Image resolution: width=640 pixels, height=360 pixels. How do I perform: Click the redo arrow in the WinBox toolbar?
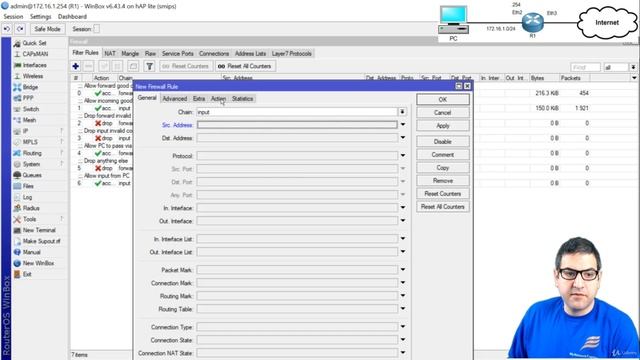pos(20,29)
